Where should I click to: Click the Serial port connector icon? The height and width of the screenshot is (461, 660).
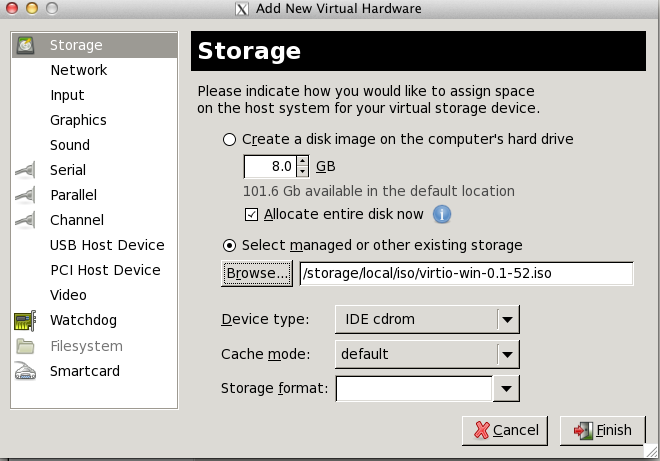coord(25,170)
